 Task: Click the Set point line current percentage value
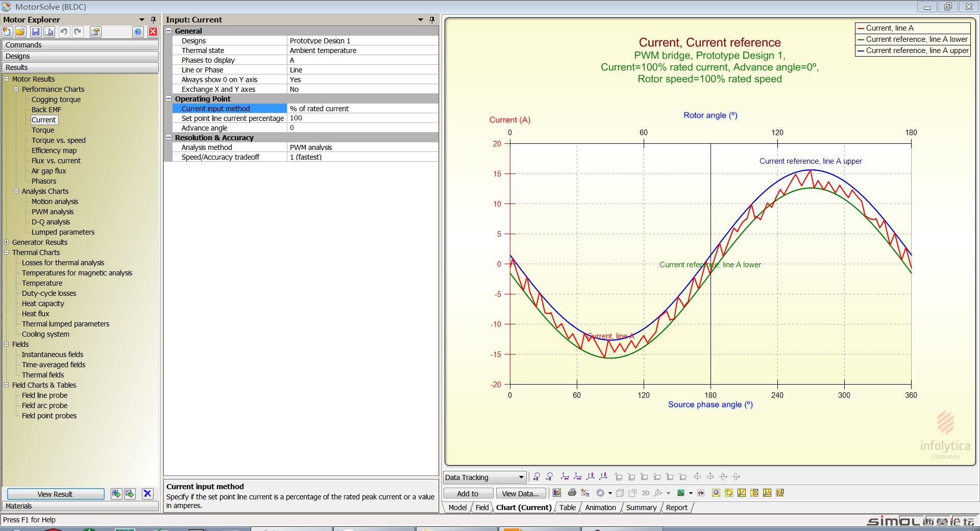[x=362, y=118]
